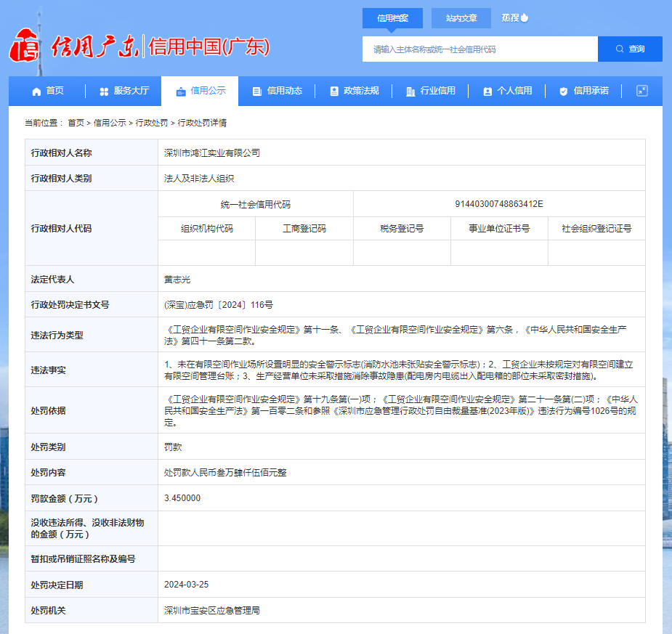This screenshot has height=634, width=672.
Task: Click document number (深宝)应急罚〔2024〕116号
Action: pyautogui.click(x=218, y=305)
